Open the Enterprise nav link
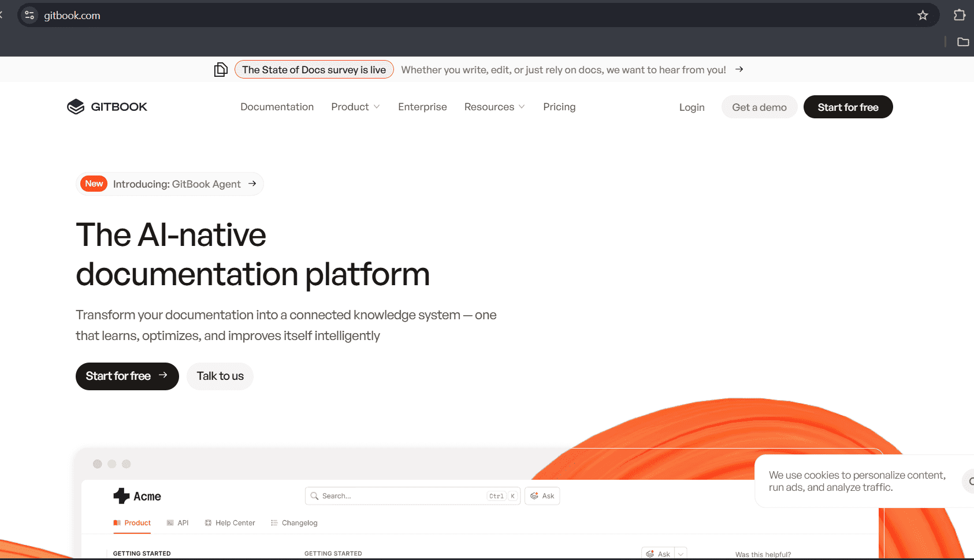The height and width of the screenshot is (560, 974). point(422,107)
